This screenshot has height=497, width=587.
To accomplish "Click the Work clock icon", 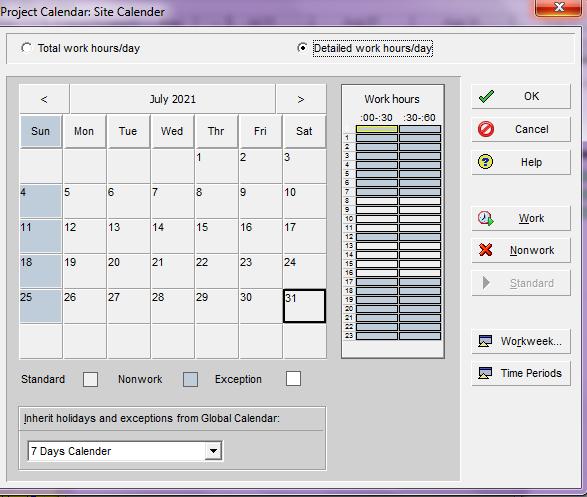I will (486, 218).
